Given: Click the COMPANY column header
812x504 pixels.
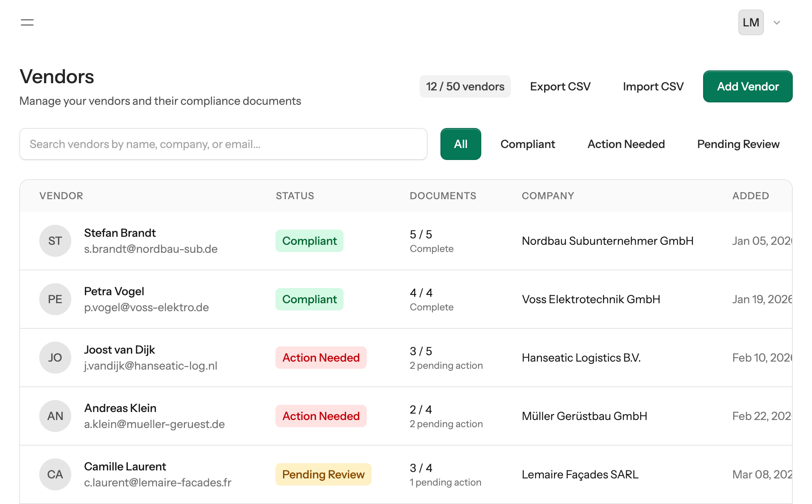Looking at the screenshot, I should [548, 196].
